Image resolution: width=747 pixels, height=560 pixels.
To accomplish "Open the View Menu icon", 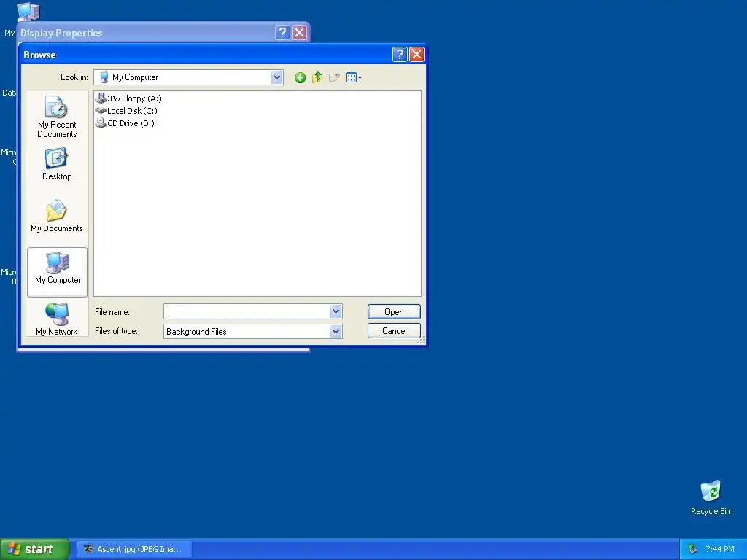I will pyautogui.click(x=354, y=77).
